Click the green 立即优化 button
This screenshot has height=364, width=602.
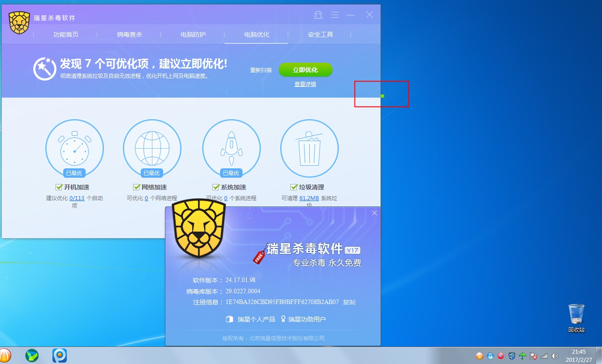coord(306,70)
